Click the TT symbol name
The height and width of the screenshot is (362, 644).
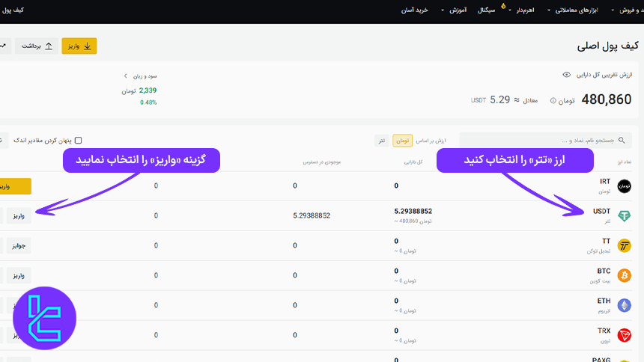[607, 241]
